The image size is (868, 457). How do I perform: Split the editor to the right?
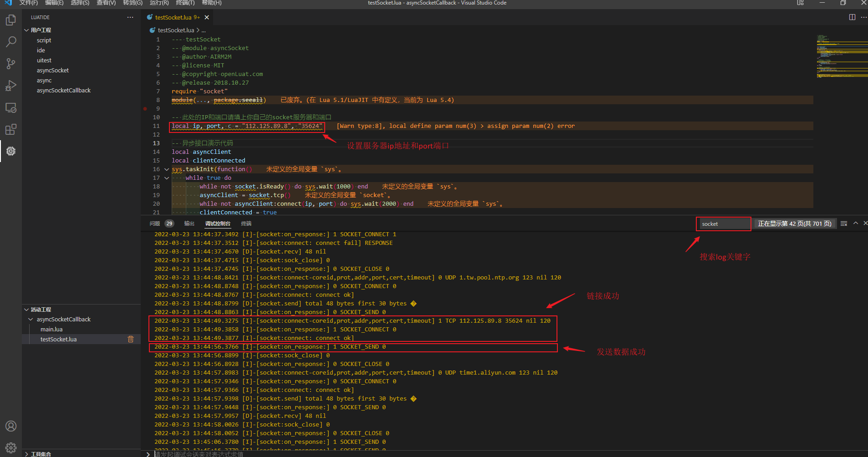(x=852, y=17)
